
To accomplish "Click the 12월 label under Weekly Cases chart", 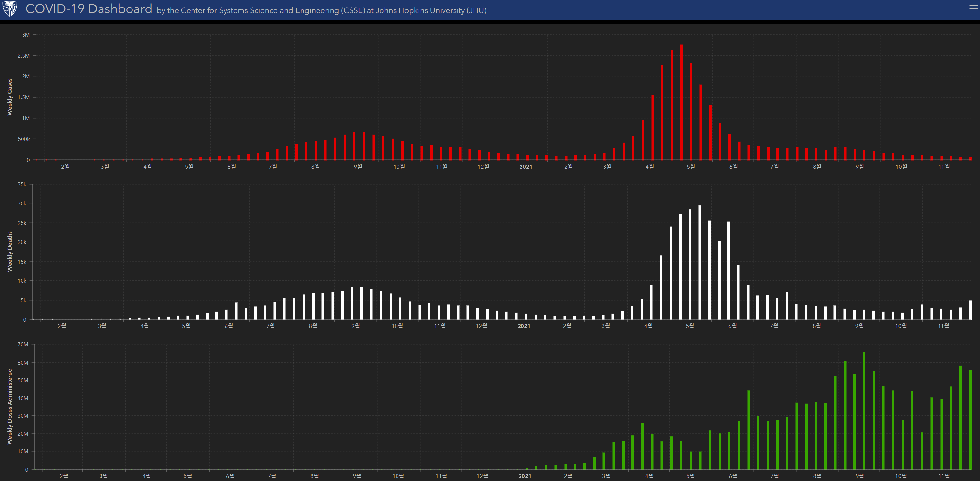I will click(x=483, y=167).
